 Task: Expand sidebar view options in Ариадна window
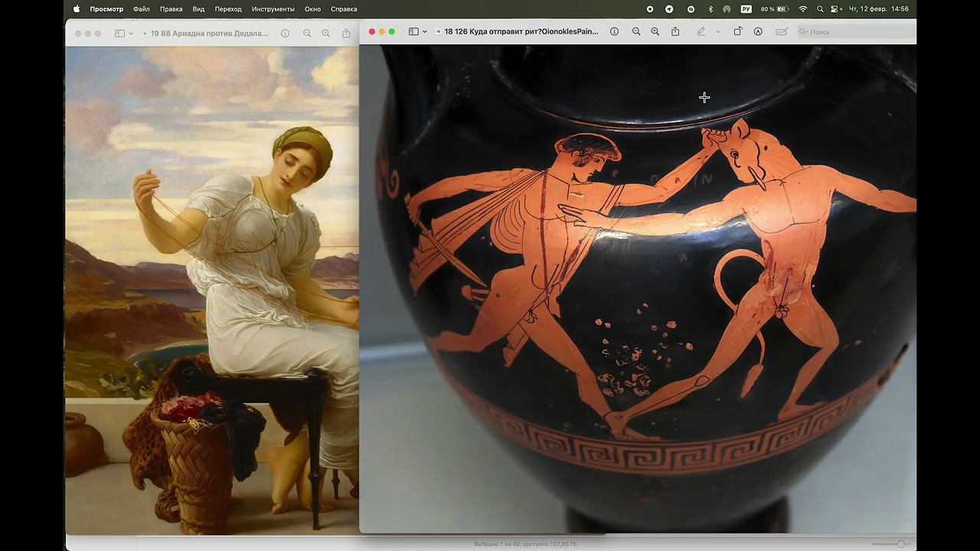(x=131, y=34)
